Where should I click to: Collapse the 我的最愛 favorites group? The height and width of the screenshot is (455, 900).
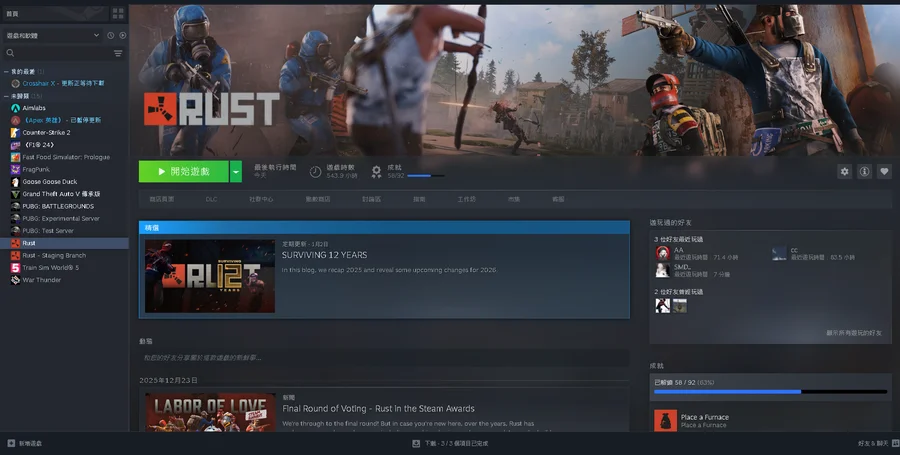[5, 72]
